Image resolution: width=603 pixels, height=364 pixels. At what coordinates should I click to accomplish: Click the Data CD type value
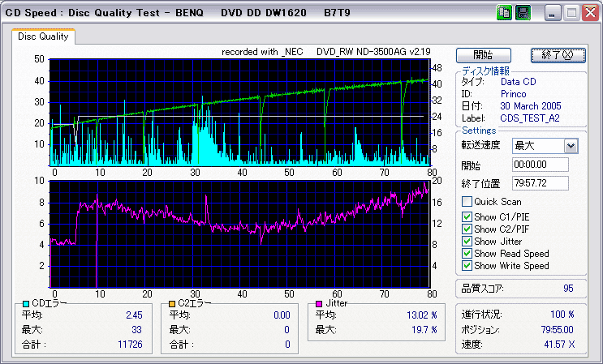(x=518, y=82)
